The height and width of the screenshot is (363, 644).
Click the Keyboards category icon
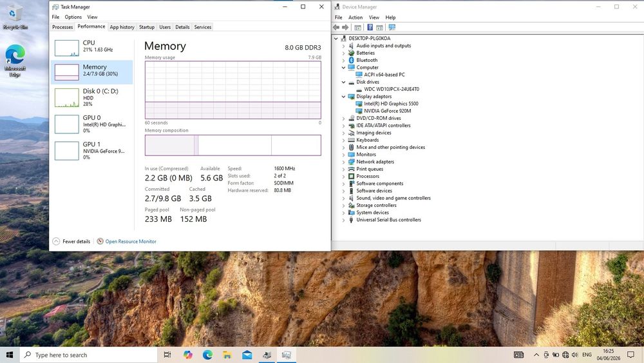pos(351,140)
